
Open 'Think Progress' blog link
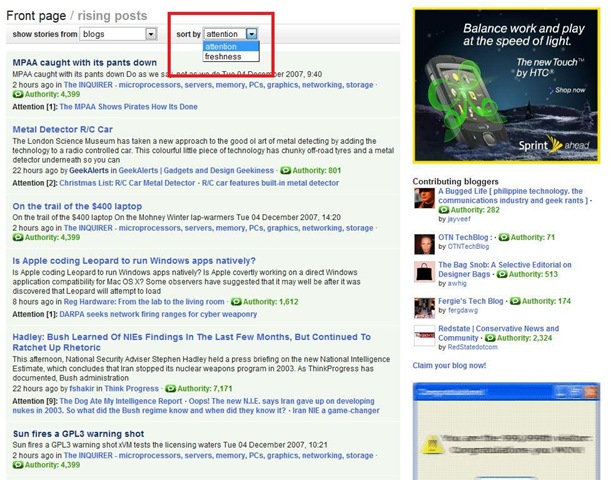(131, 388)
